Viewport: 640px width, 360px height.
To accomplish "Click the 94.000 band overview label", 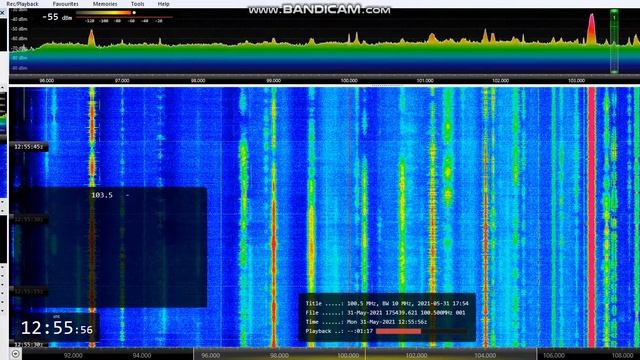I will pyautogui.click(x=142, y=356).
